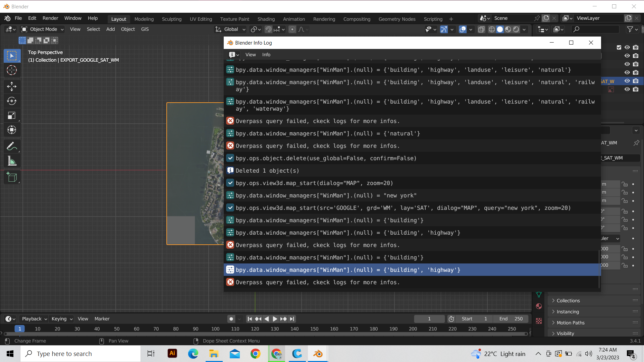Open the Global transform orientation dropdown
This screenshot has height=362, width=644.
[231, 29]
